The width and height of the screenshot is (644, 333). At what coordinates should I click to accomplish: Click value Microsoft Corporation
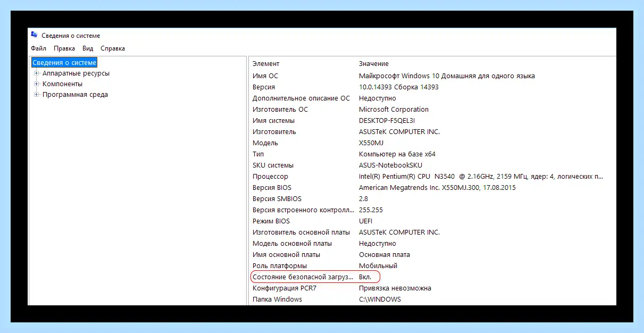[394, 110]
